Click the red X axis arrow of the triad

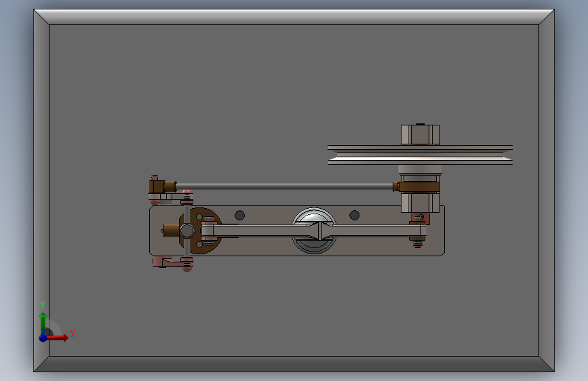point(58,338)
